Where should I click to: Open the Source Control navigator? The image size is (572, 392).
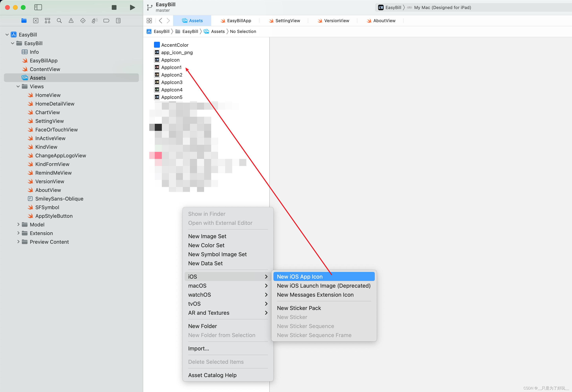pyautogui.click(x=36, y=21)
